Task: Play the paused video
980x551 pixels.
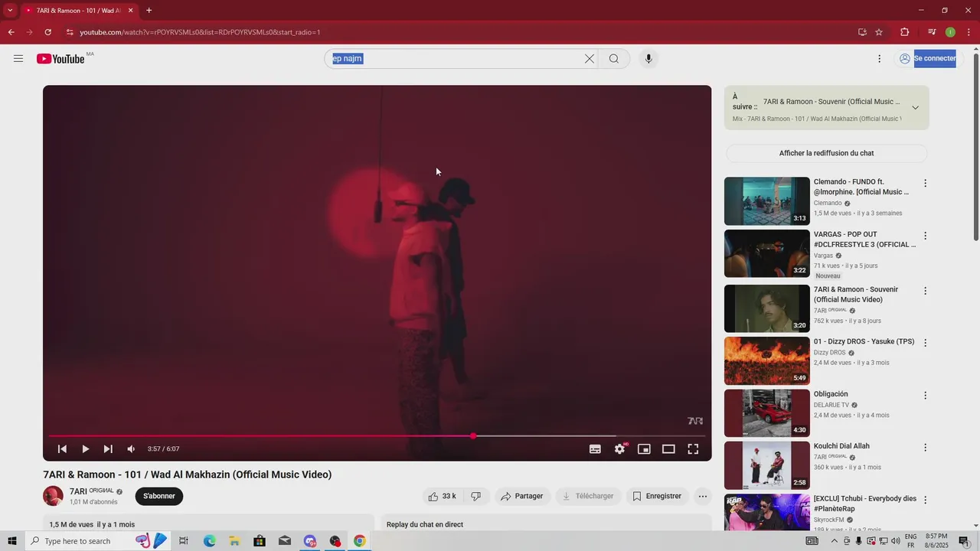Action: pos(85,449)
